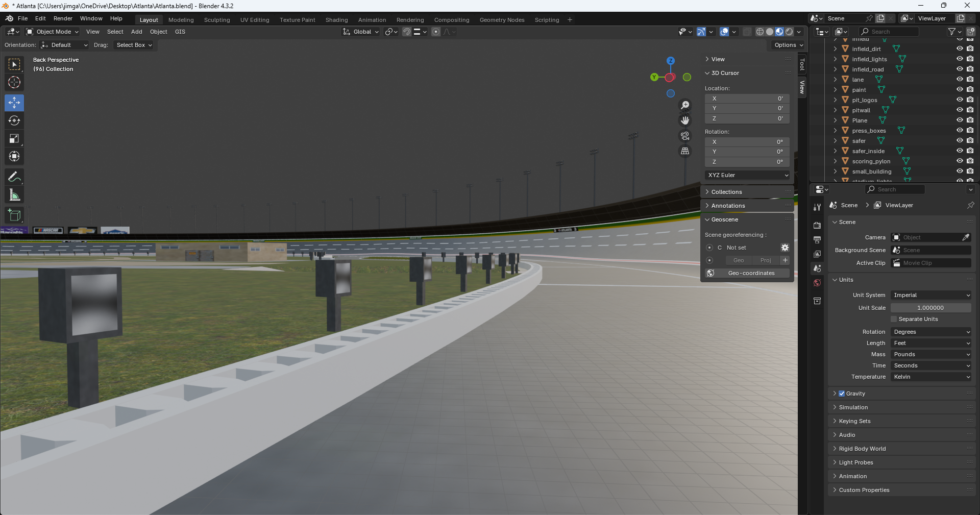This screenshot has height=515, width=980.
Task: Select the Rotate tool
Action: [14, 120]
